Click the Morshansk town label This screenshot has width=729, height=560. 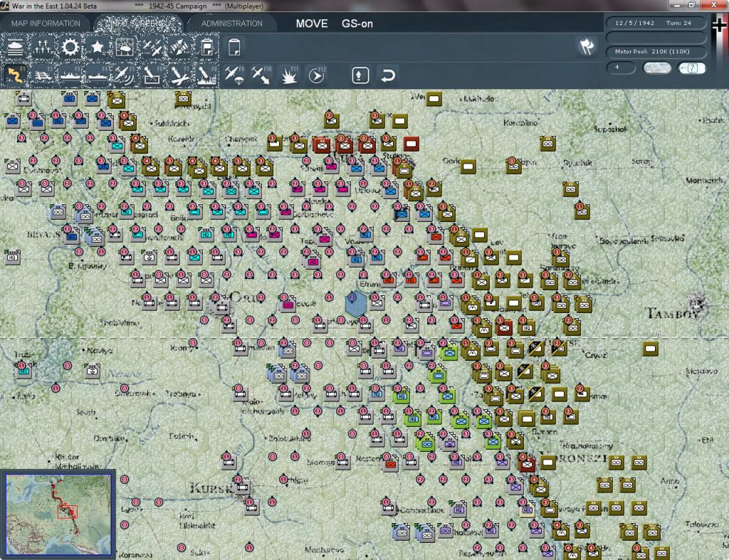tap(704, 180)
